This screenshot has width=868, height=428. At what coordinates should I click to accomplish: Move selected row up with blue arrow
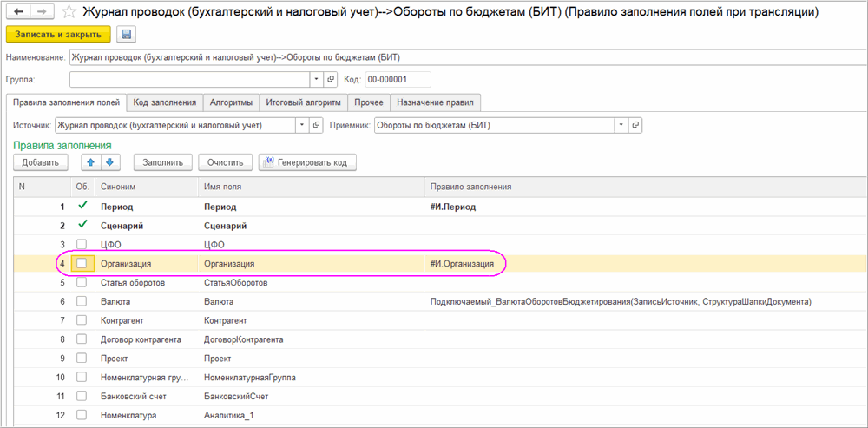[x=89, y=162]
